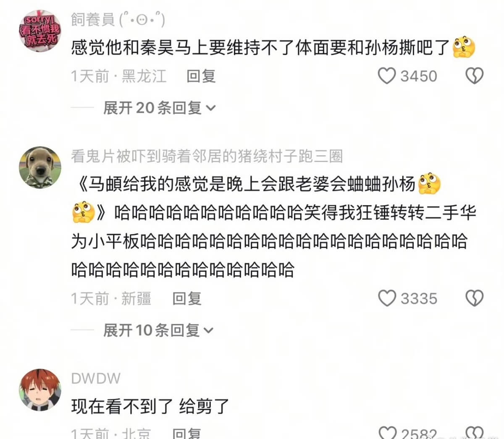Viewport: 504px width, 439px height.
Task: Select the comment starting 感觉他和秦昊
Action: [x=273, y=47]
